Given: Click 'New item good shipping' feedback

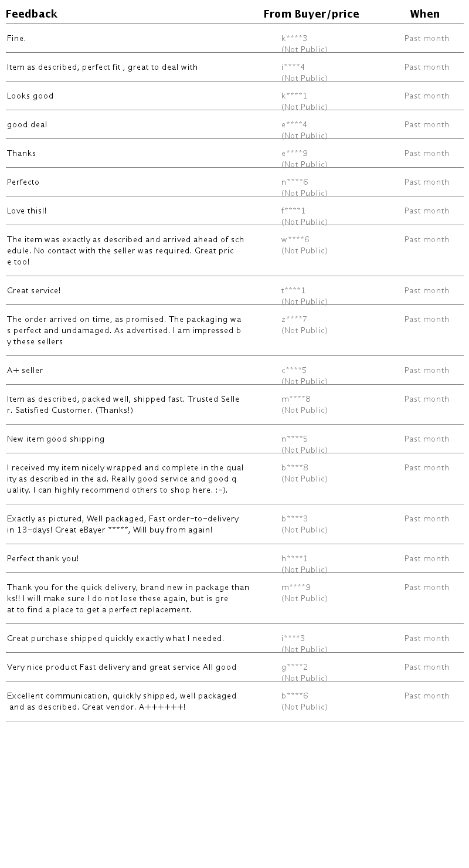Looking at the screenshot, I should click(56, 439).
